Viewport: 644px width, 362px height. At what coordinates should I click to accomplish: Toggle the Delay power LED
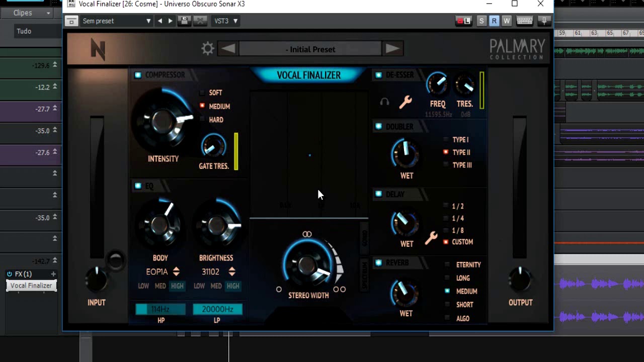(378, 195)
